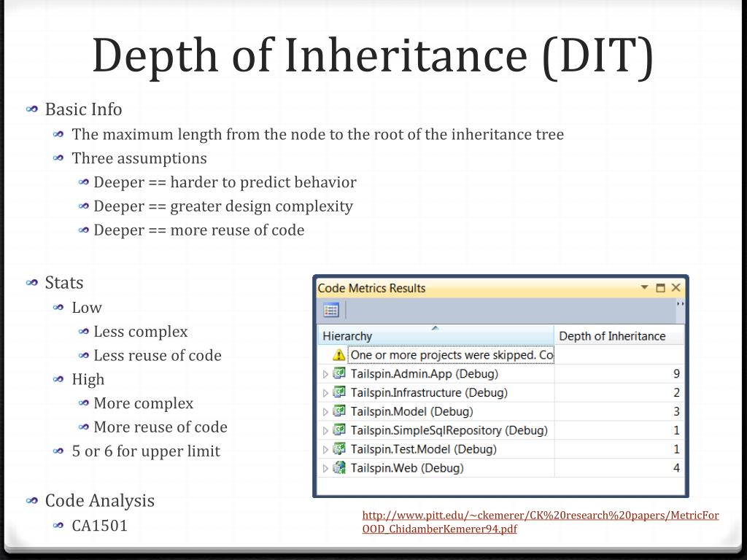Click the Tailspin.Test.Model project icon
The image size is (747, 560).
(339, 449)
